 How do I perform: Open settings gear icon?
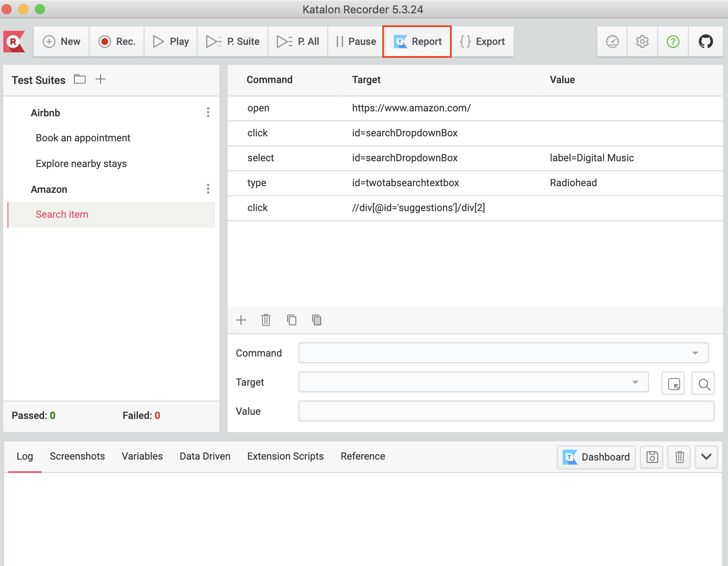tap(642, 42)
